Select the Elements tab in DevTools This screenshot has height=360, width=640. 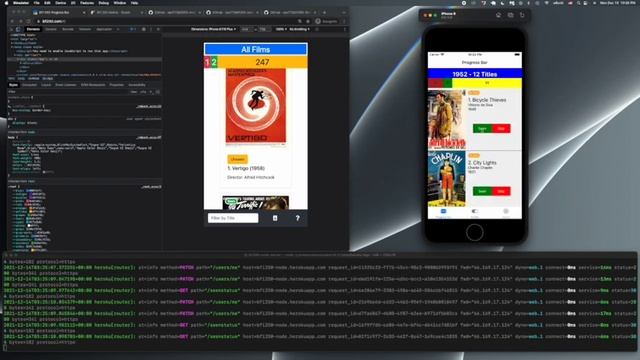33,29
